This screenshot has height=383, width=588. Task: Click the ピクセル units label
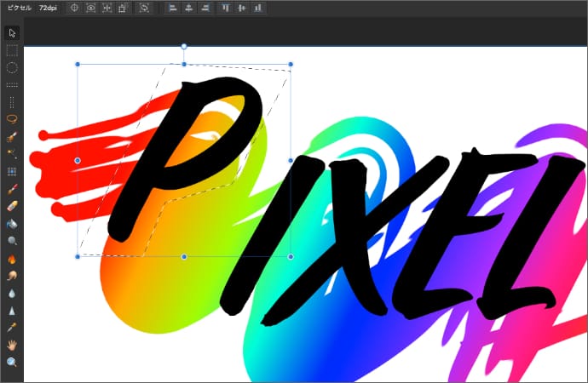(x=19, y=8)
